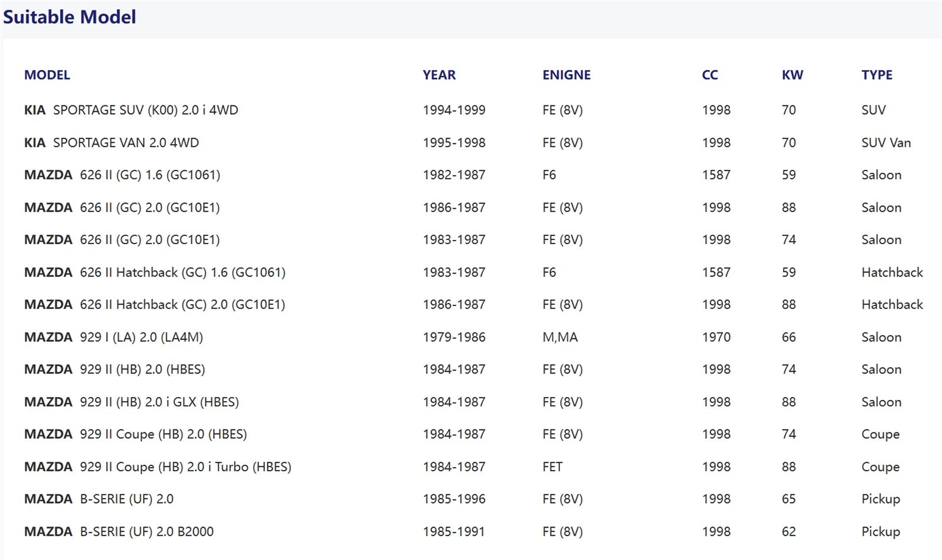The image size is (942, 560).
Task: Click 'Hatchback' type in the Hatchback 2.0 (GC10E1) row
Action: click(892, 305)
